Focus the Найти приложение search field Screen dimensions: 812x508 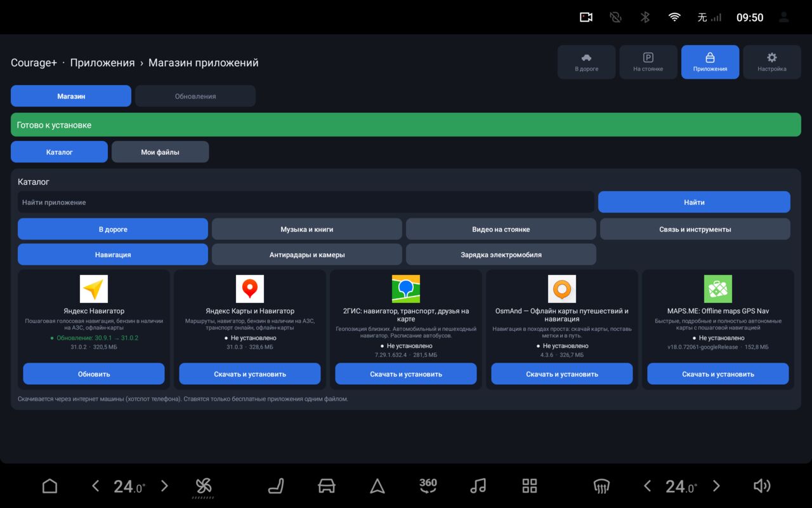coord(306,202)
